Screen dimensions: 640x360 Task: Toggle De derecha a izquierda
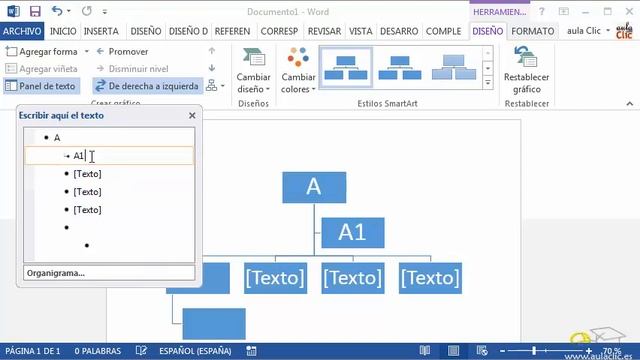147,86
